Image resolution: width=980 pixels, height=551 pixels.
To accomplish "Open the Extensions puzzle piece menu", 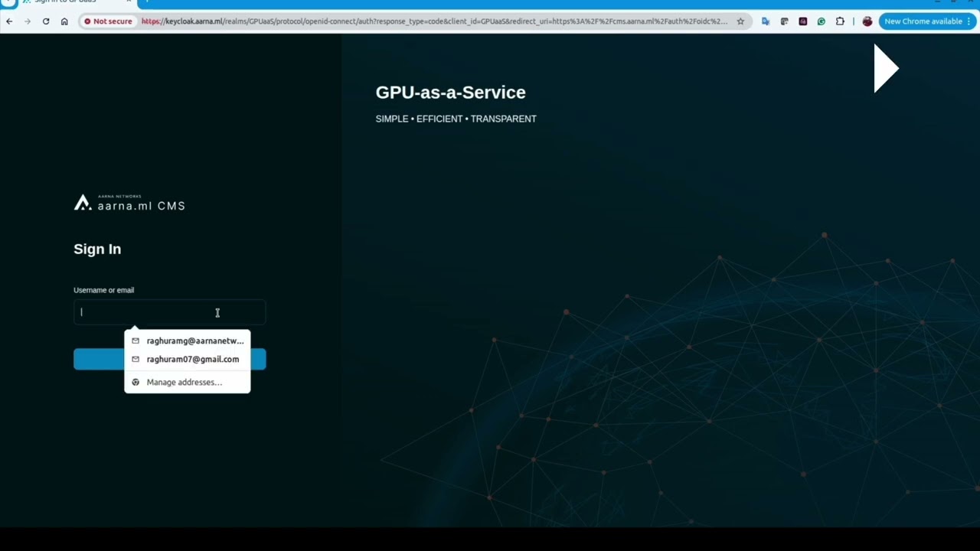I will (x=840, y=21).
